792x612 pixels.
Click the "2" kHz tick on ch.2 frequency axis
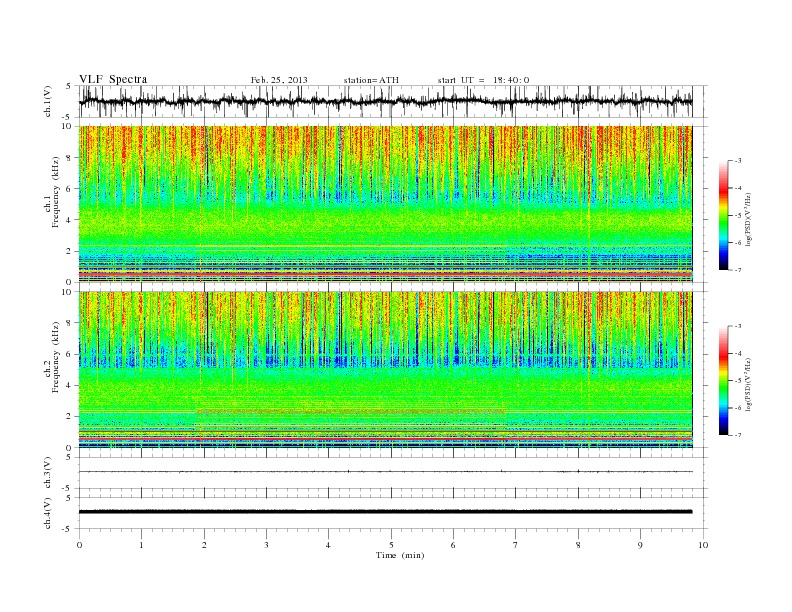click(x=70, y=417)
